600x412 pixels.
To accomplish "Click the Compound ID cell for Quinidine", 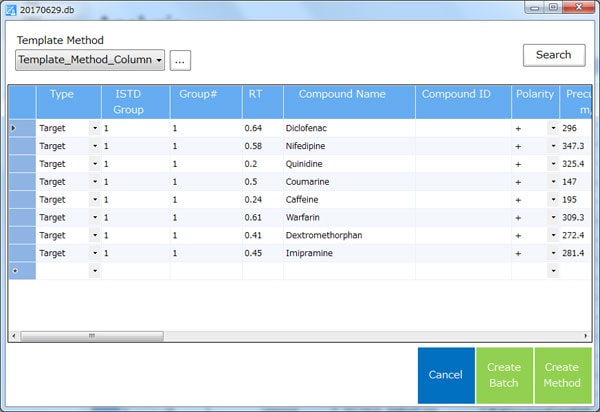I will [463, 164].
